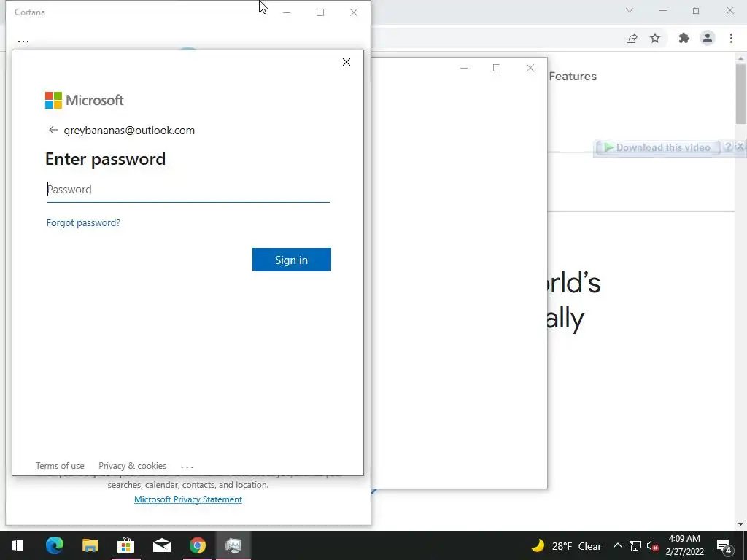
Task: Open Chrome's three-dot menu
Action: click(731, 38)
